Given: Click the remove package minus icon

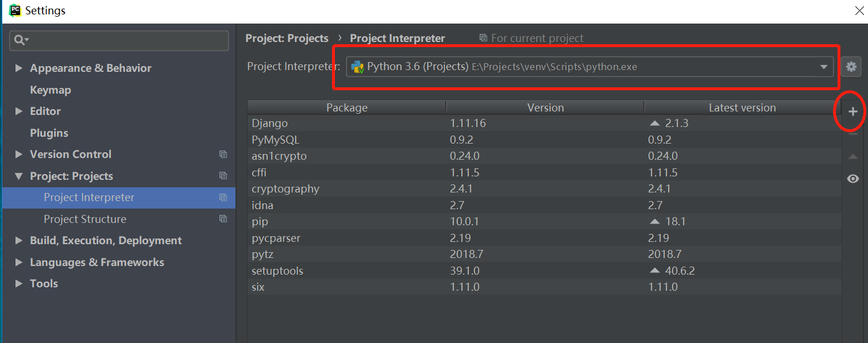Looking at the screenshot, I should [x=853, y=134].
